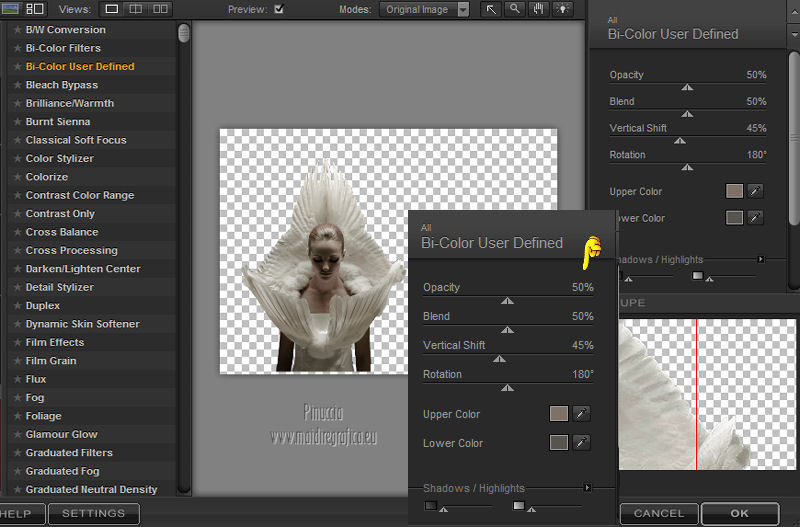Screen dimensions: 800x527
Task: Toggle favorite star beside Duplex filter
Action: click(x=17, y=306)
